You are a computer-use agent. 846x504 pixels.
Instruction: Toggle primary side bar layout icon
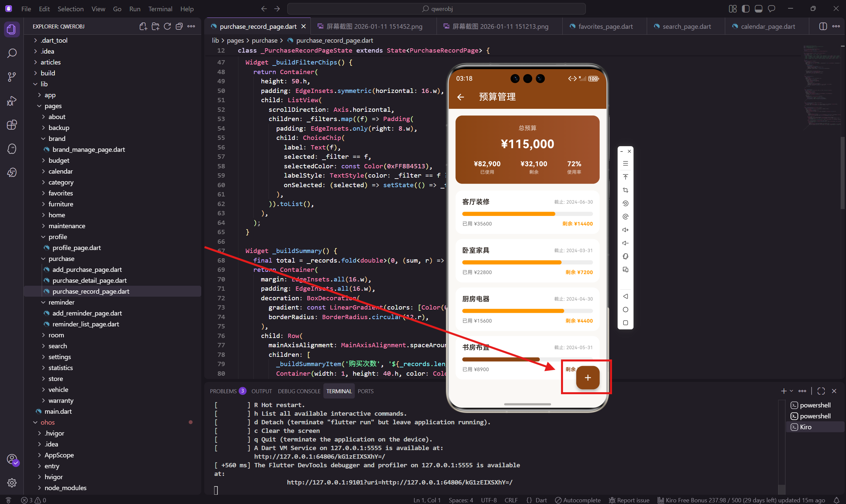click(746, 9)
